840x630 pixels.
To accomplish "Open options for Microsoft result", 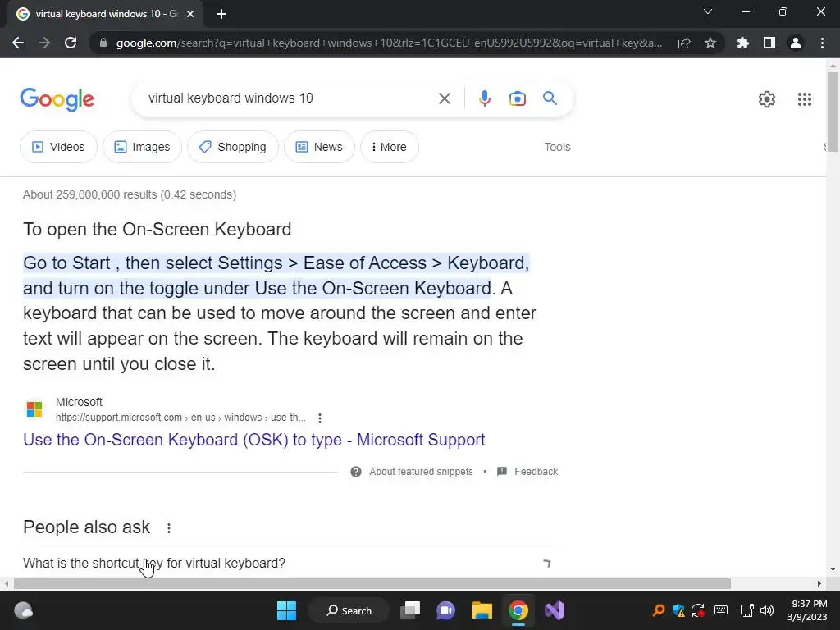I will tap(320, 418).
